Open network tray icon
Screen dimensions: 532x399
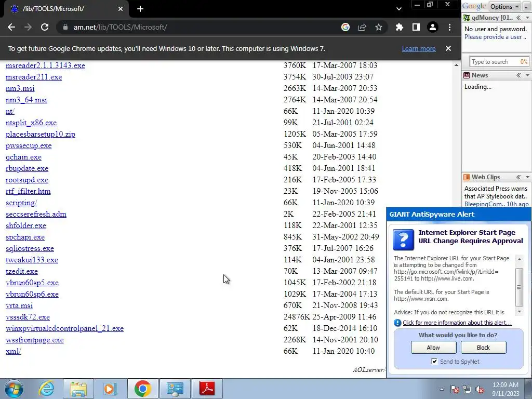[467, 389]
